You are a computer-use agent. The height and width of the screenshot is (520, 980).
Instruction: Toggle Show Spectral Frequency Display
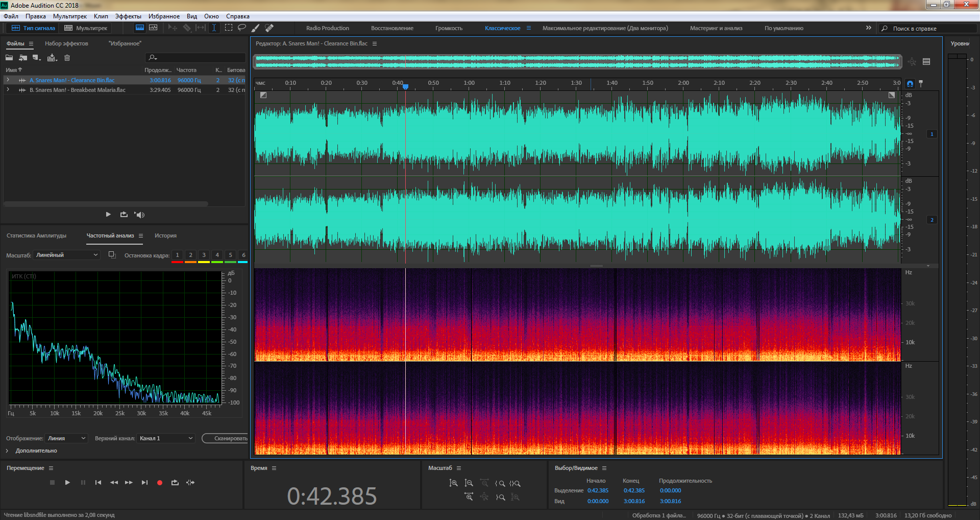coord(139,28)
